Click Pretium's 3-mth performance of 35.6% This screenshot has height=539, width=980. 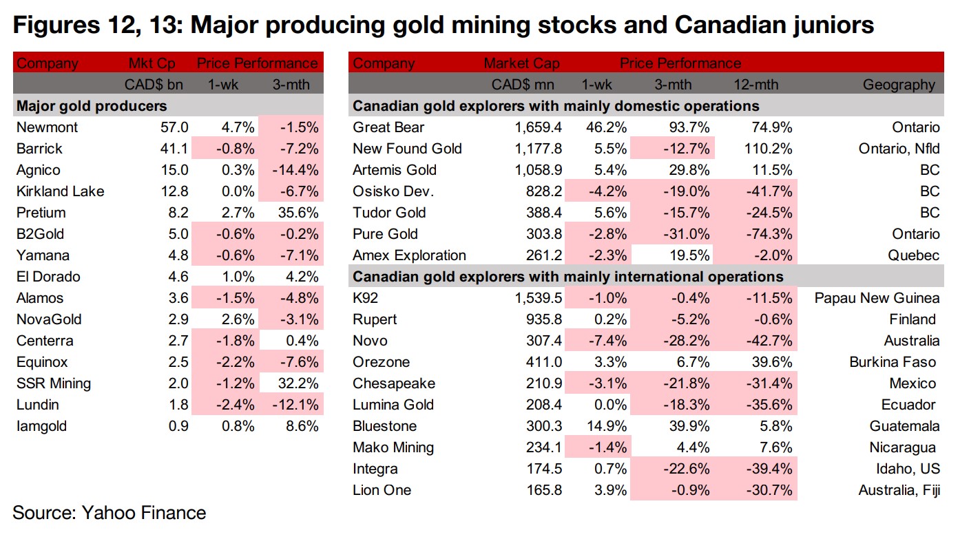[298, 213]
